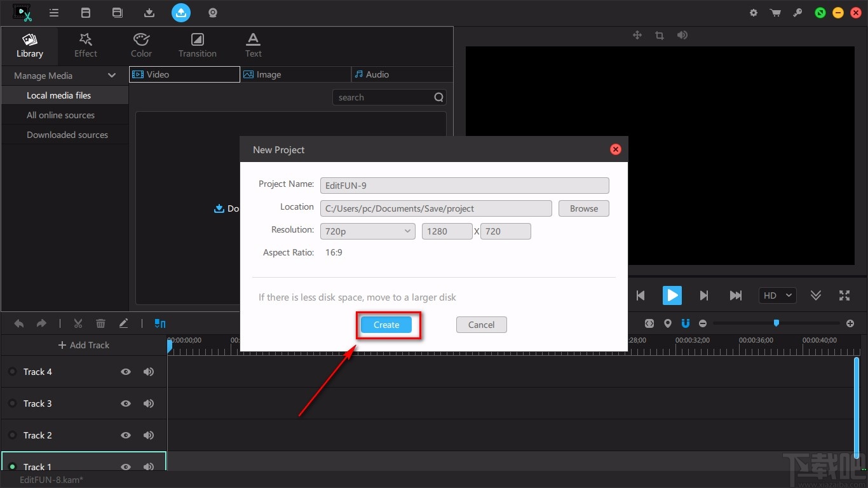
Task: Click Browse to choose project location
Action: [583, 208]
